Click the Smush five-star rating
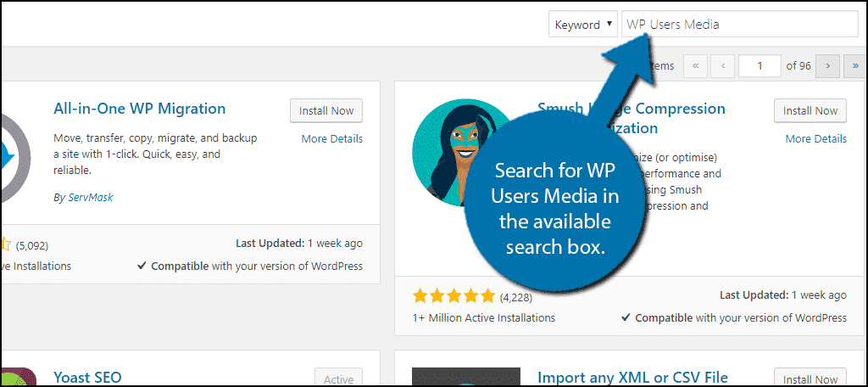The height and width of the screenshot is (387, 868). tap(453, 297)
